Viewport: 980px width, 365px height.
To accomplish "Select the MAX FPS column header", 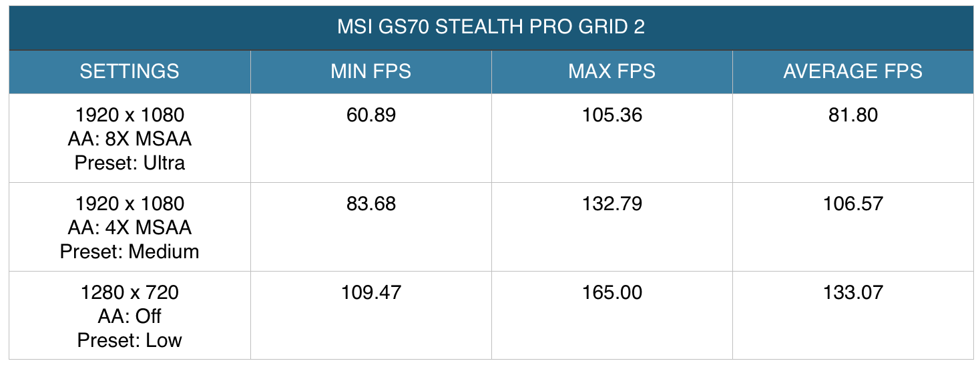I will coord(611,71).
